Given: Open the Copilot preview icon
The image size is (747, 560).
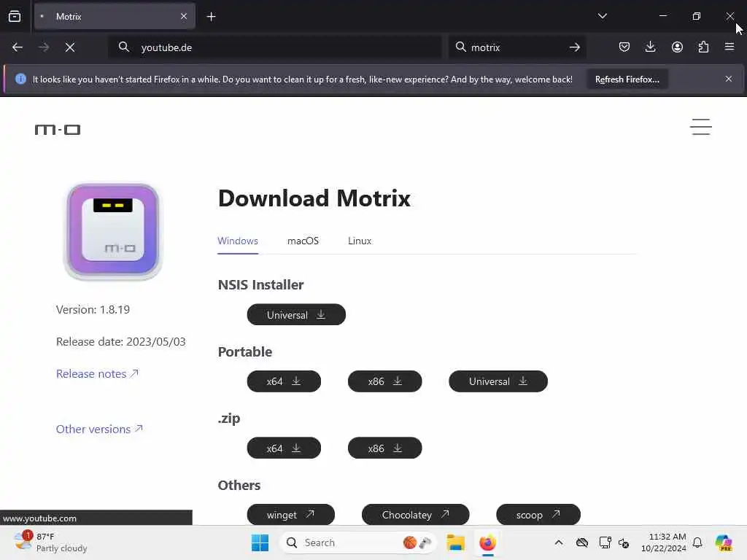Looking at the screenshot, I should point(723,542).
